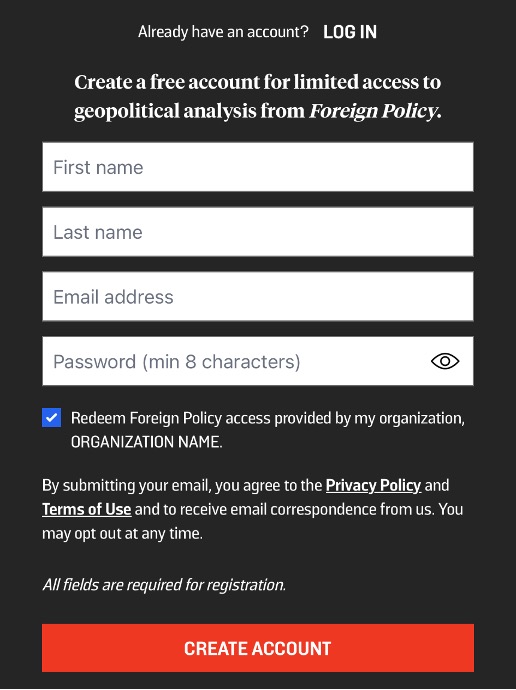Click the 'may opt out at any time' sentence

122,533
